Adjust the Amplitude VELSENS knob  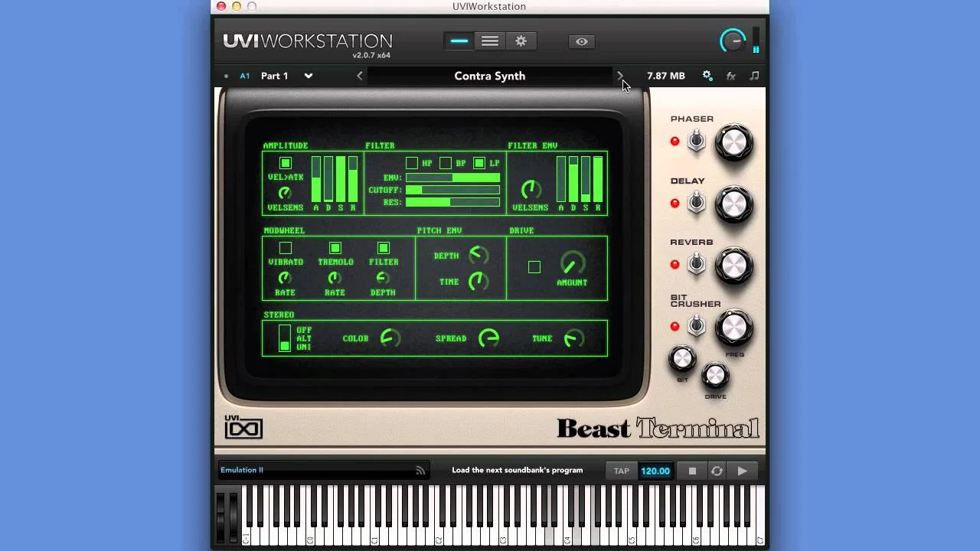click(x=285, y=193)
